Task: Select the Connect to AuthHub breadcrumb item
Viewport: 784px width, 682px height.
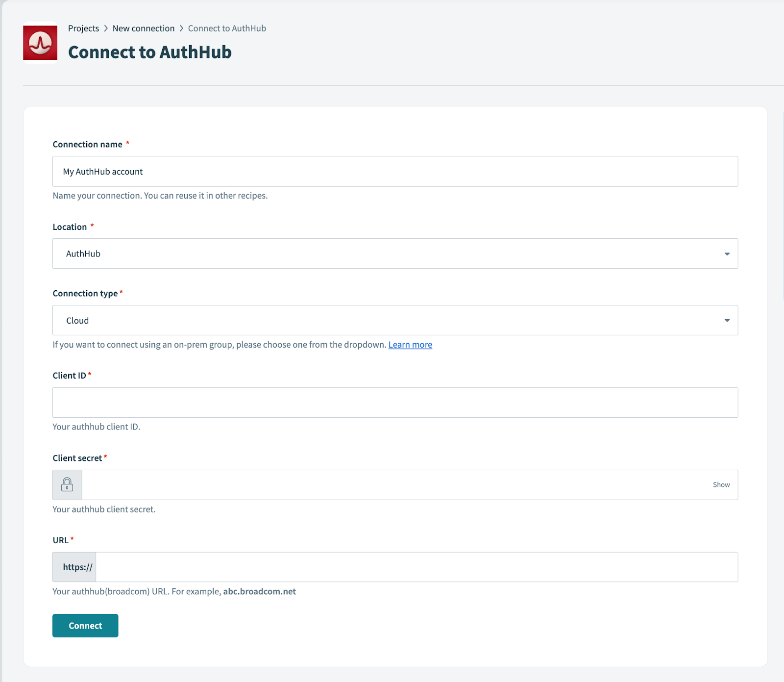Action: 226,28
